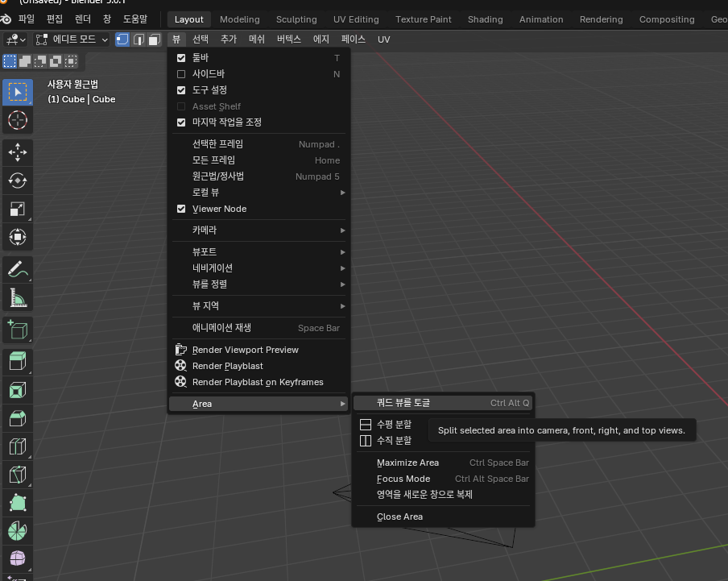Choose 'extend selection' select mode icon
Viewport: 728px width, 581px height.
(25, 61)
